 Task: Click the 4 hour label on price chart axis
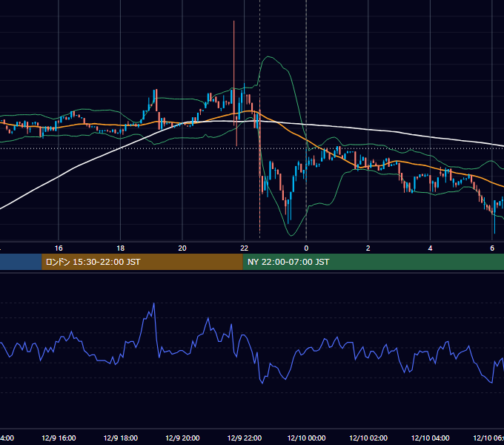tap(430, 248)
